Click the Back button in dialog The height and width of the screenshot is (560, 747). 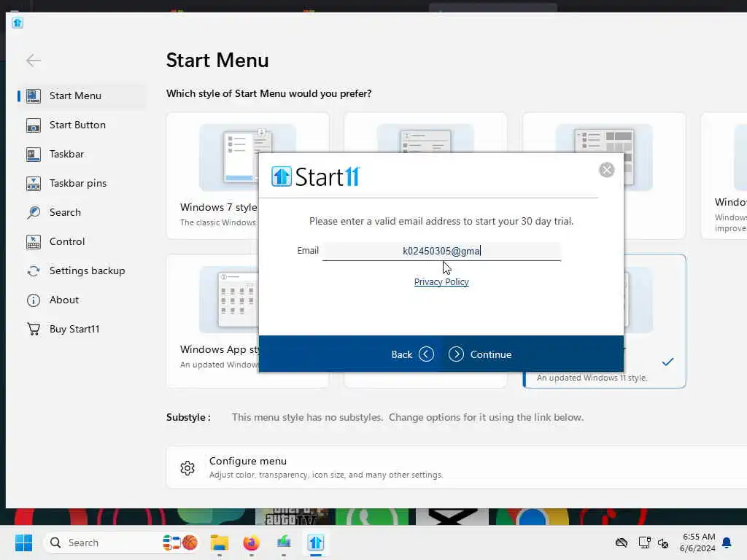tap(413, 354)
